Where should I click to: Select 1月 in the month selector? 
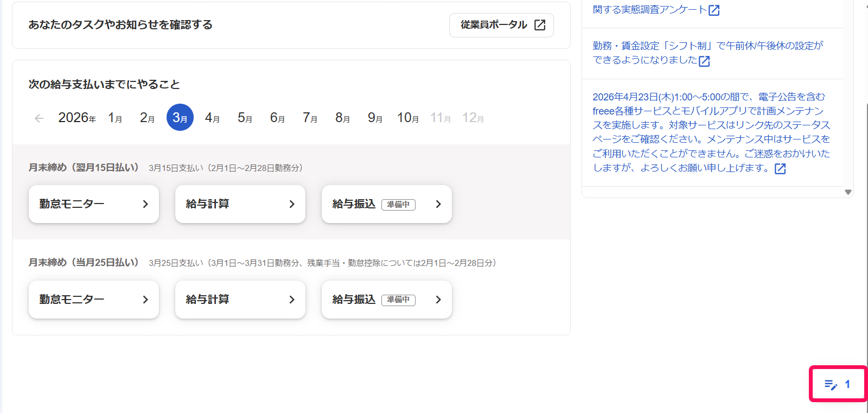pyautogui.click(x=115, y=118)
